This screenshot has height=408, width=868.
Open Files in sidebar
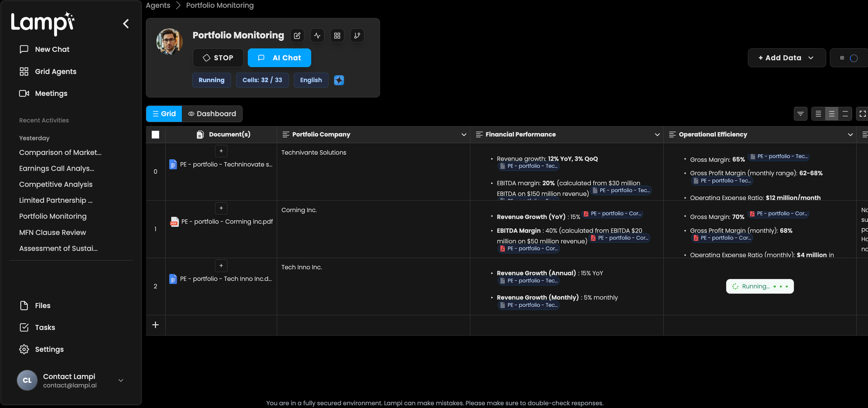pos(35,306)
